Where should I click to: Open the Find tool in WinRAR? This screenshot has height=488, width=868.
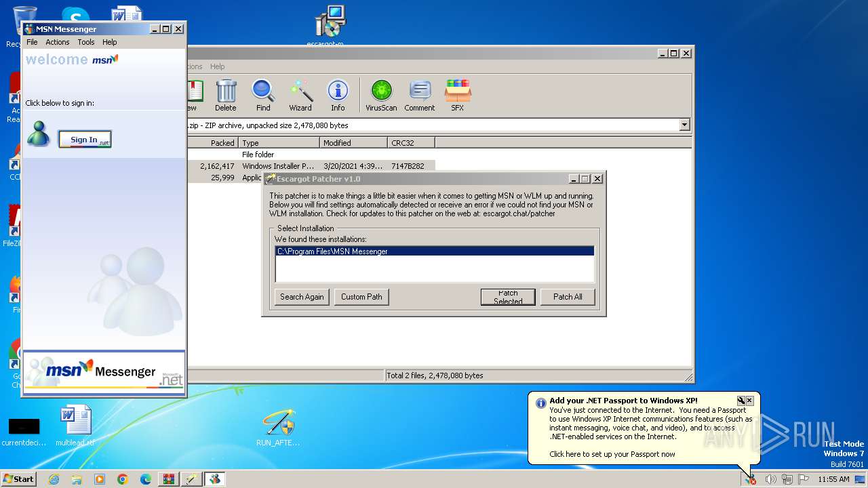263,95
